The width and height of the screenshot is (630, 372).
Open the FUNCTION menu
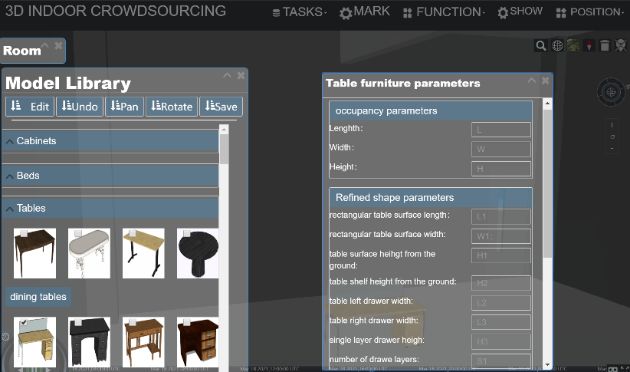coord(444,12)
